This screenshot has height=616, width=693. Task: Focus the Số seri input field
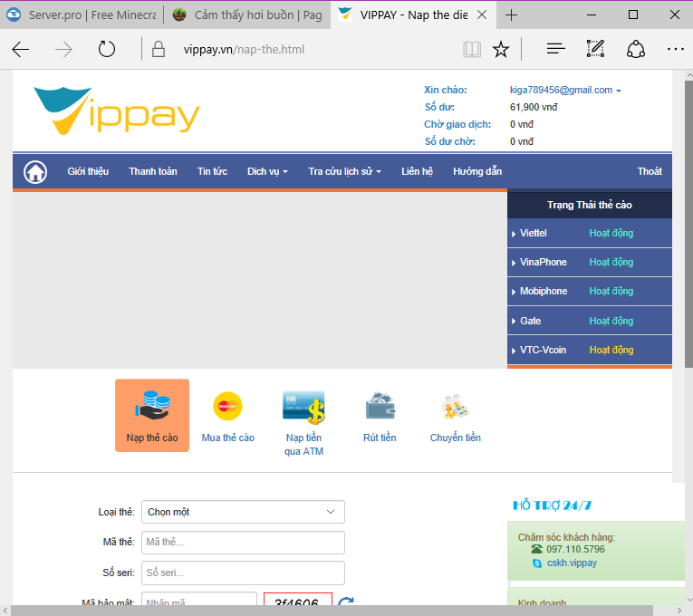[243, 573]
